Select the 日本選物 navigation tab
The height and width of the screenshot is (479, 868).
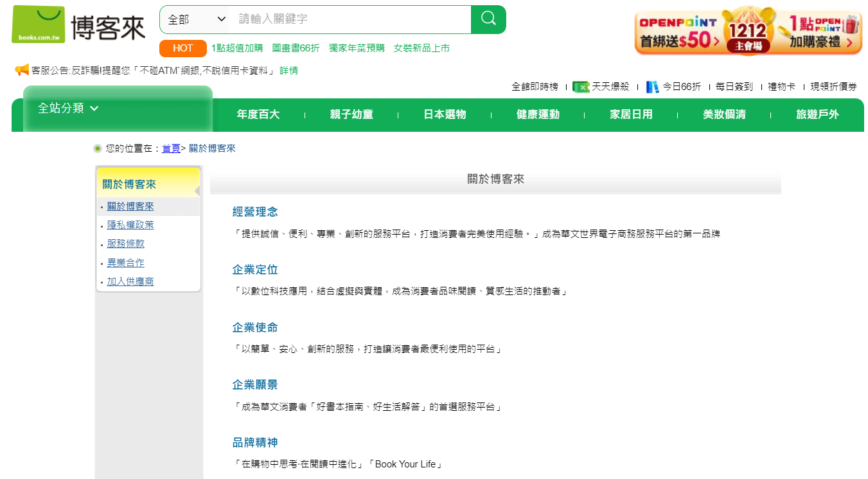[445, 114]
